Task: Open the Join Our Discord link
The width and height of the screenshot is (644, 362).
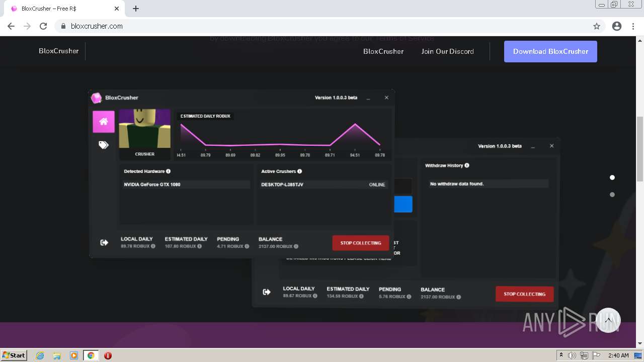Action: click(447, 51)
